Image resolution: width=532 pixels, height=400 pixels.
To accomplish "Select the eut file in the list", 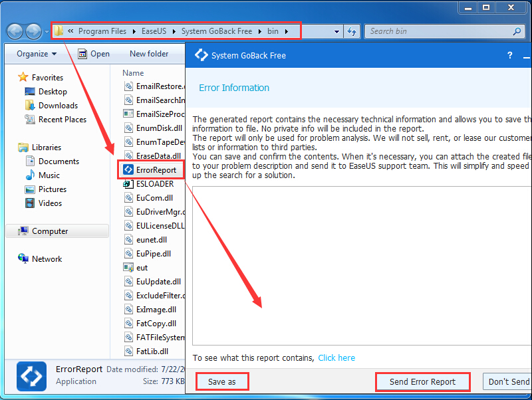I will click(142, 268).
